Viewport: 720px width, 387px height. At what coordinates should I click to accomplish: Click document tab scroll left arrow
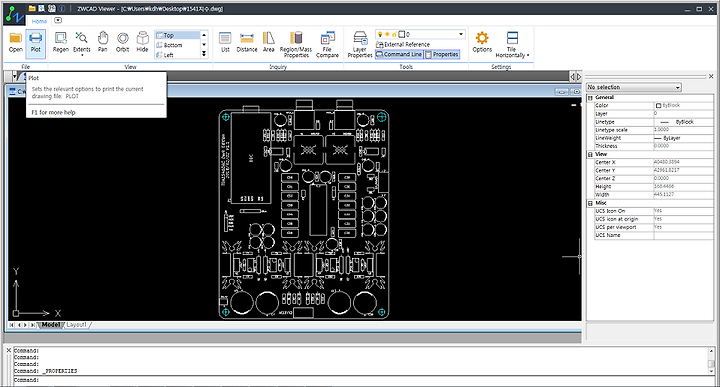point(572,77)
